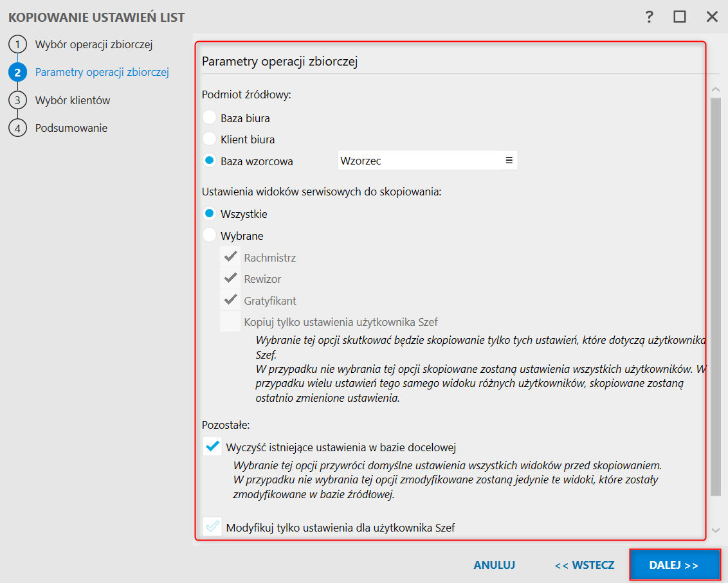728x583 pixels.
Task: Go to Wybór operacji zbiorczej step
Action: click(94, 45)
